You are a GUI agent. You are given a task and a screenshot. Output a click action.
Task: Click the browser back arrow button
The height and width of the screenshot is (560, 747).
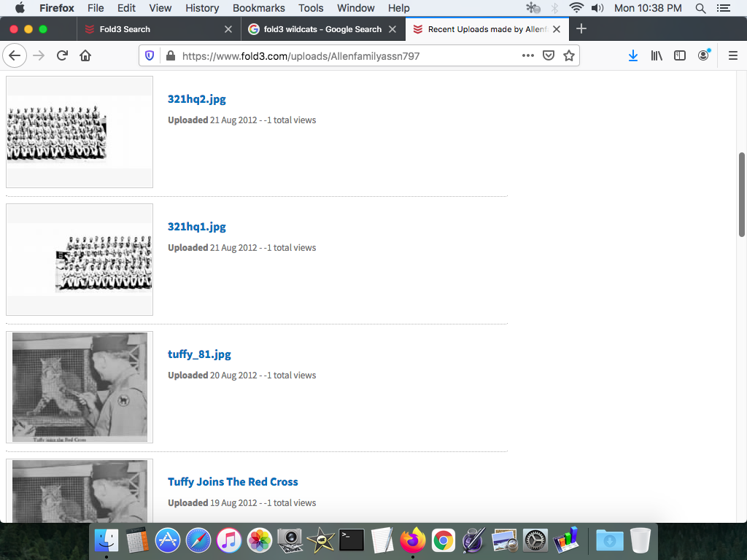coord(15,55)
